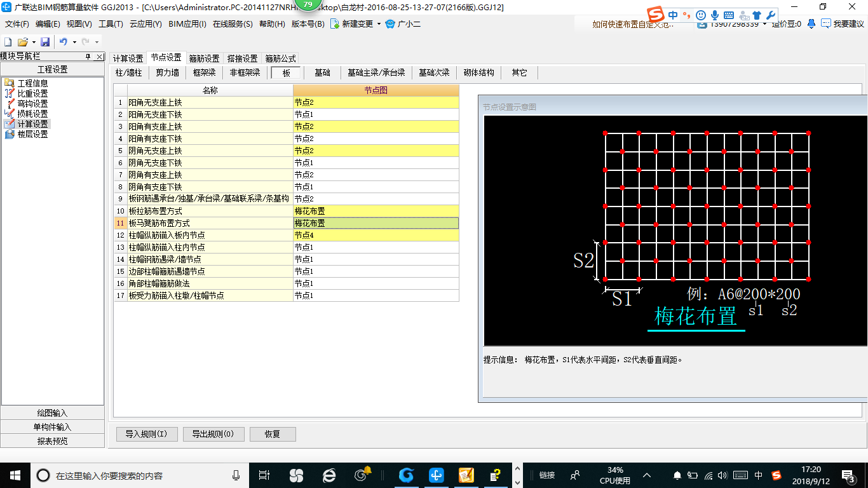868x488 pixels.
Task: Click the greyed Redo arrow
Action: 85,42
